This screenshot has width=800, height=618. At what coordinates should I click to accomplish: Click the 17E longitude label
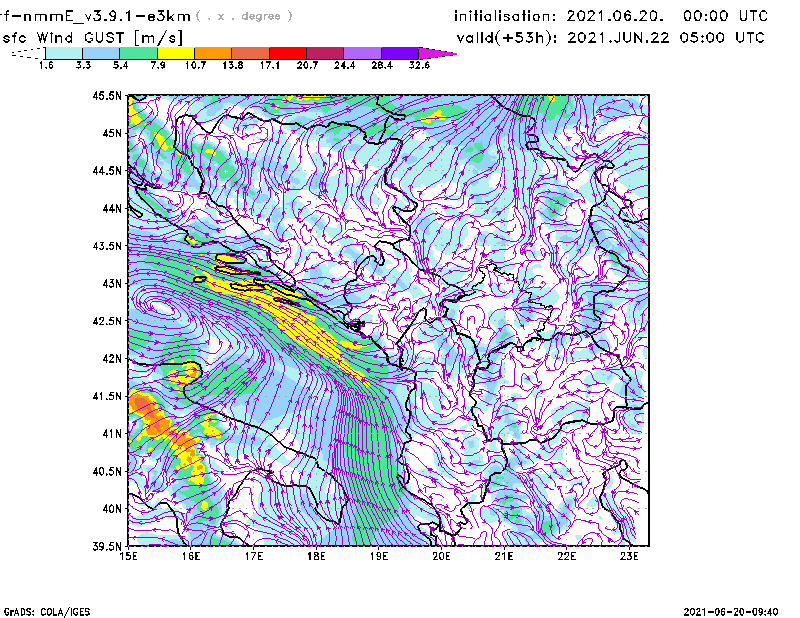click(254, 556)
